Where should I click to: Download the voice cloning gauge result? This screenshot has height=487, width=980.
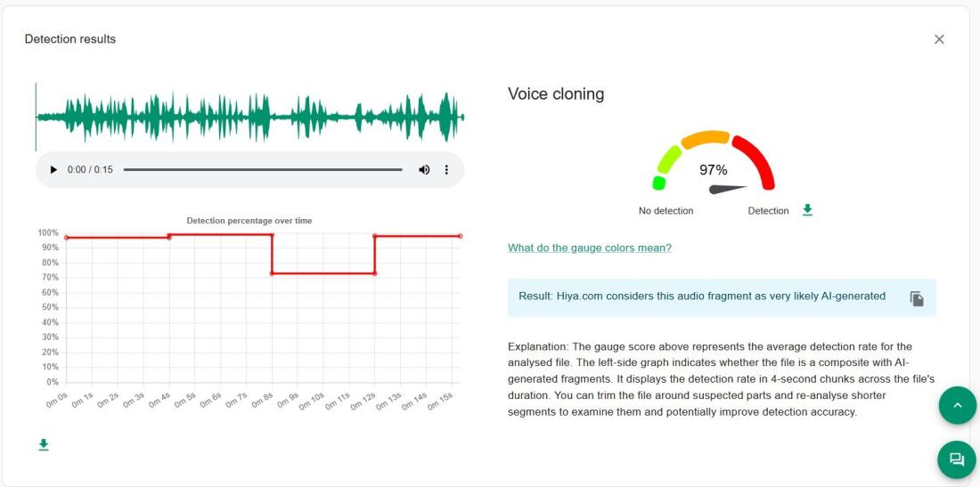[807, 210]
